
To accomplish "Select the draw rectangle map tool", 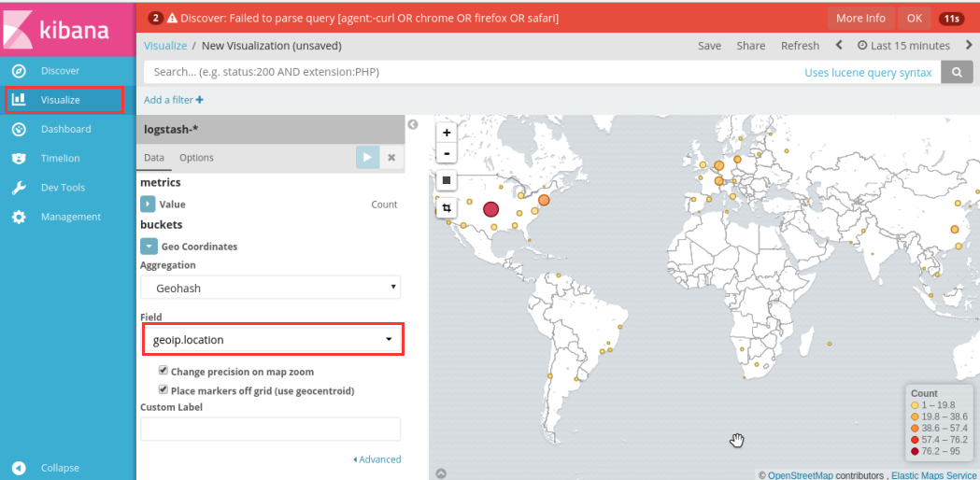I will [447, 180].
